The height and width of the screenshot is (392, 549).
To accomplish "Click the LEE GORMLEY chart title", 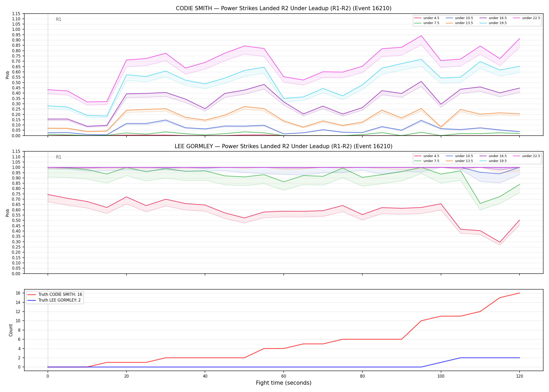I will tap(284, 146).
